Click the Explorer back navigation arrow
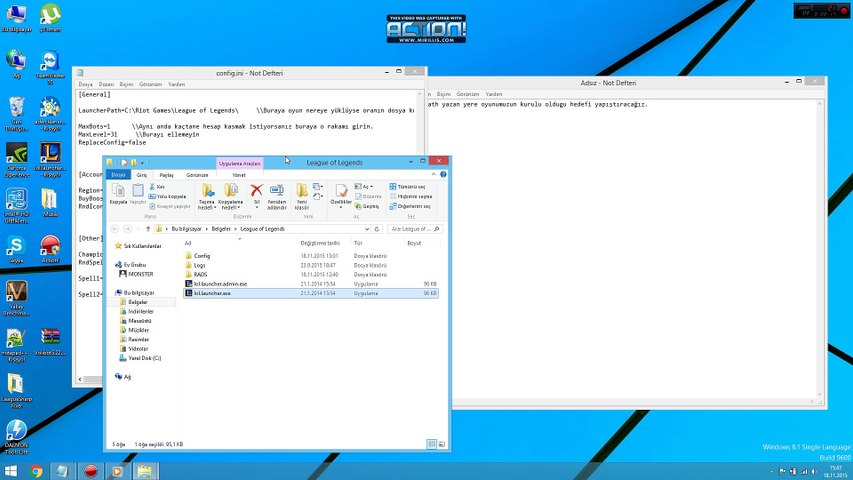Image resolution: width=853 pixels, height=480 pixels. 114,229
